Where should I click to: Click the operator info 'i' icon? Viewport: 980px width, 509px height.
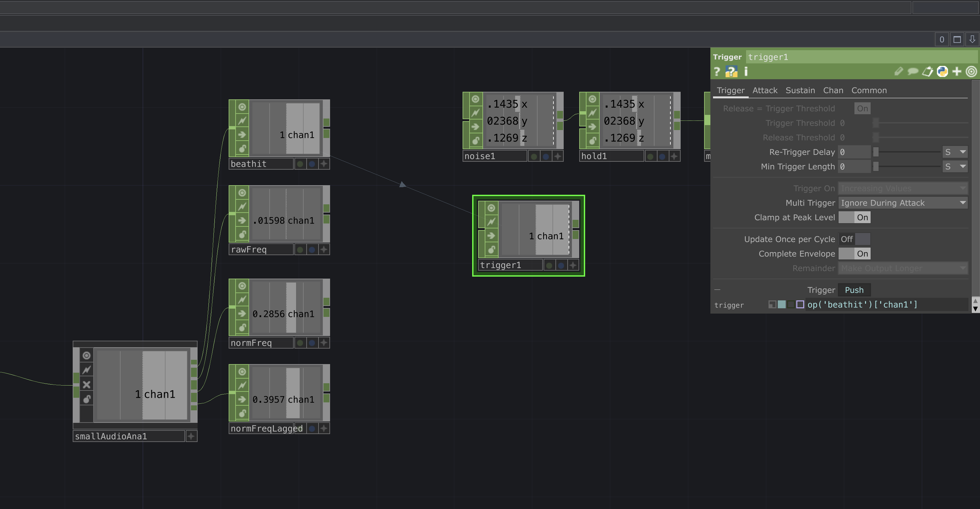click(x=746, y=72)
